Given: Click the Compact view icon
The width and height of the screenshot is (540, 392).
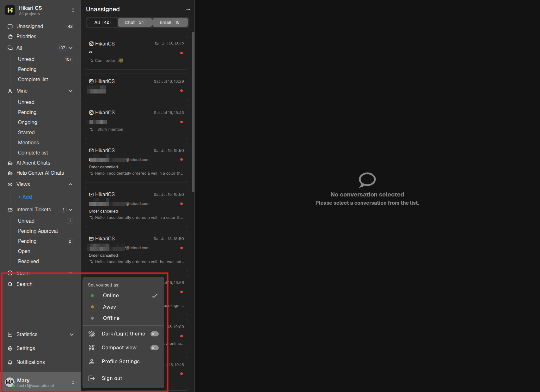Looking at the screenshot, I should pos(92,348).
